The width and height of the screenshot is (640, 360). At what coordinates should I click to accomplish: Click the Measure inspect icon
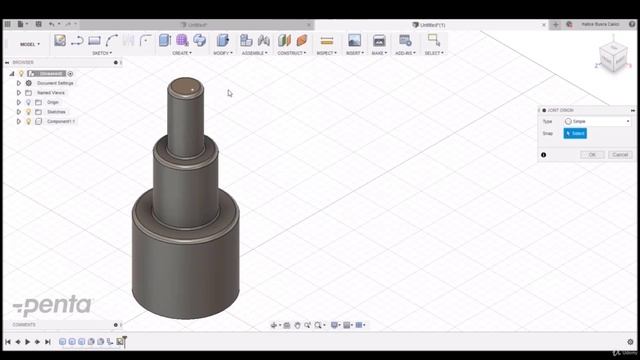coord(327,40)
